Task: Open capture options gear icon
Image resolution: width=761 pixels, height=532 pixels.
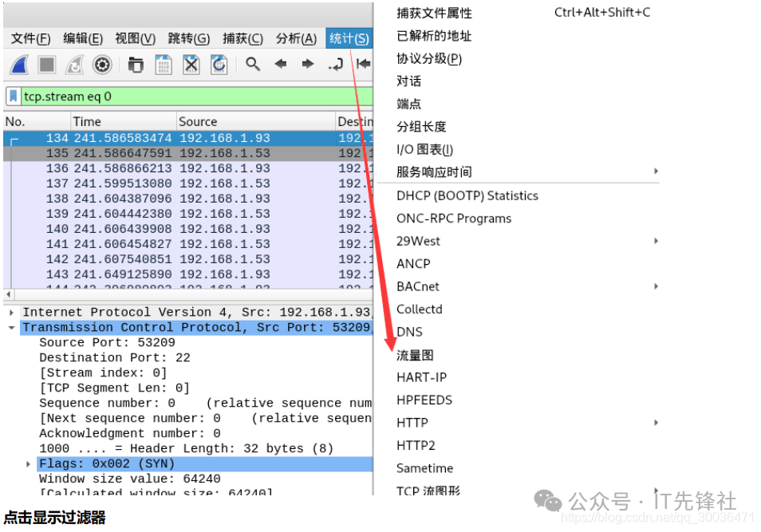Action: pyautogui.click(x=102, y=65)
